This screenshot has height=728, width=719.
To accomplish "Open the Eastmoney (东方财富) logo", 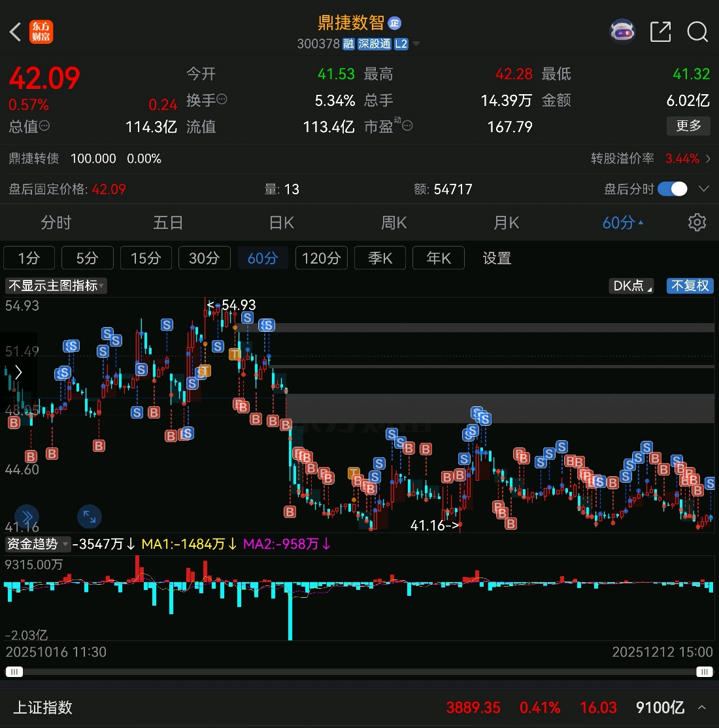I will [41, 31].
